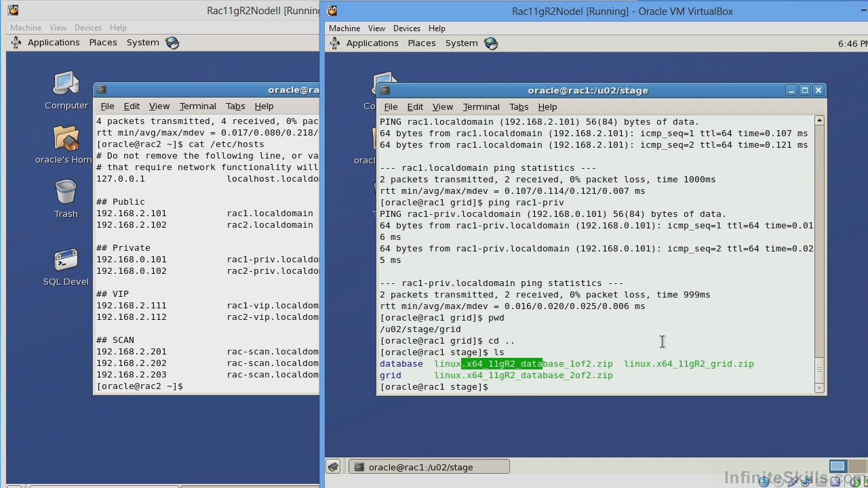Open Tabs menu in oracle@rac2 terminal
This screenshot has height=488, width=868.
pyautogui.click(x=235, y=106)
